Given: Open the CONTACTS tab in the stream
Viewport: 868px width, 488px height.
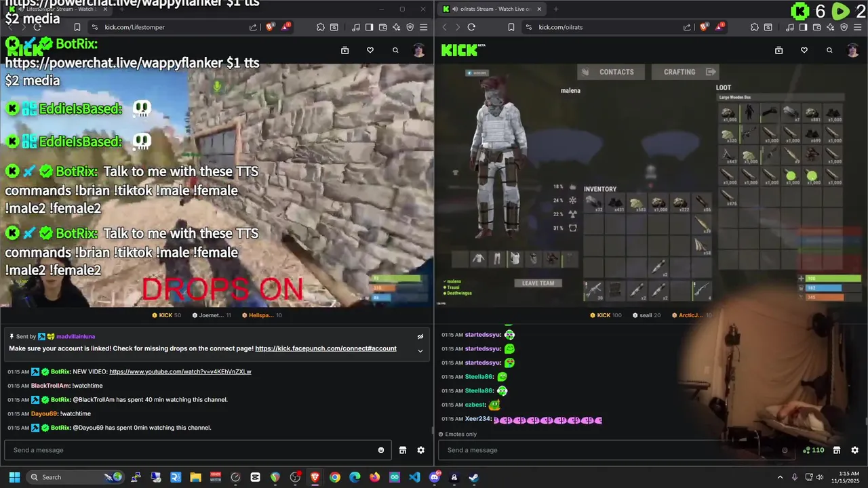Looking at the screenshot, I should 610,72.
